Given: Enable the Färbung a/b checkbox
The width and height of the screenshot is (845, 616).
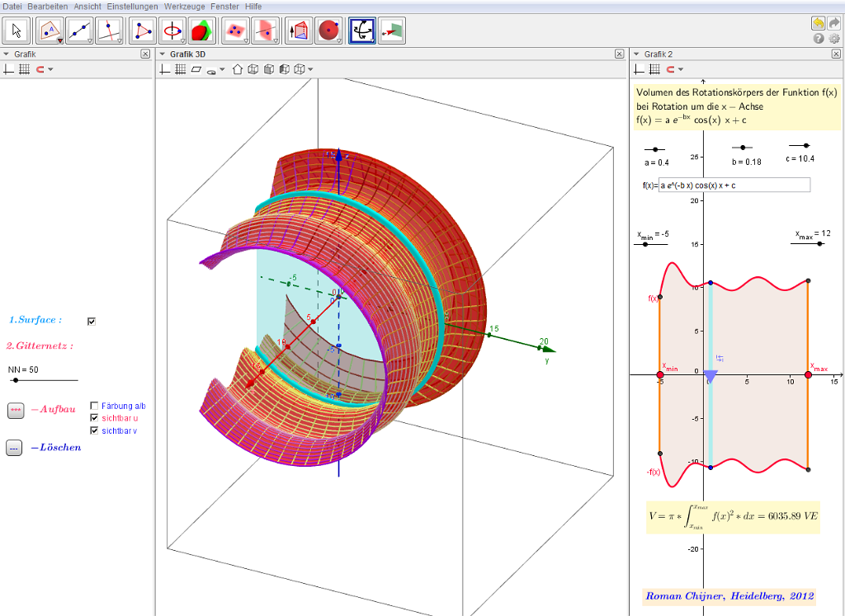Looking at the screenshot, I should (94, 406).
